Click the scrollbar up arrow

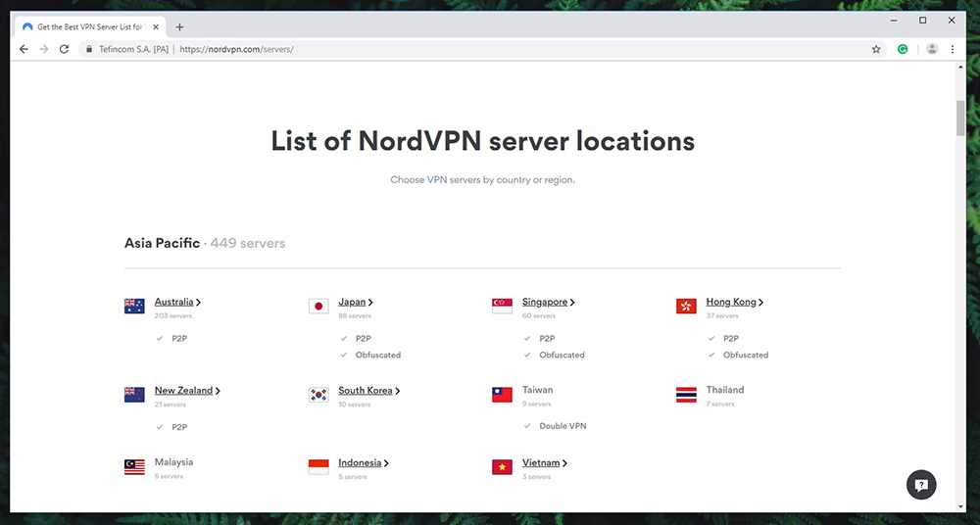coord(960,67)
